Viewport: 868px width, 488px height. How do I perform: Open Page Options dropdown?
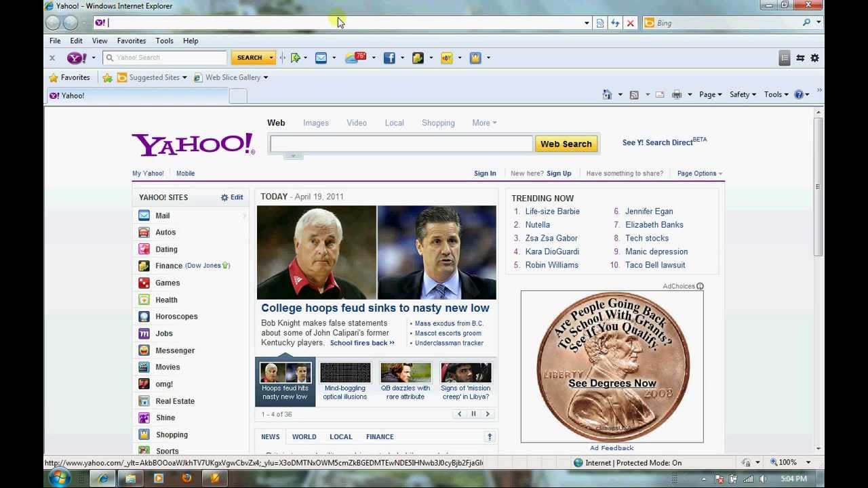[x=700, y=174]
